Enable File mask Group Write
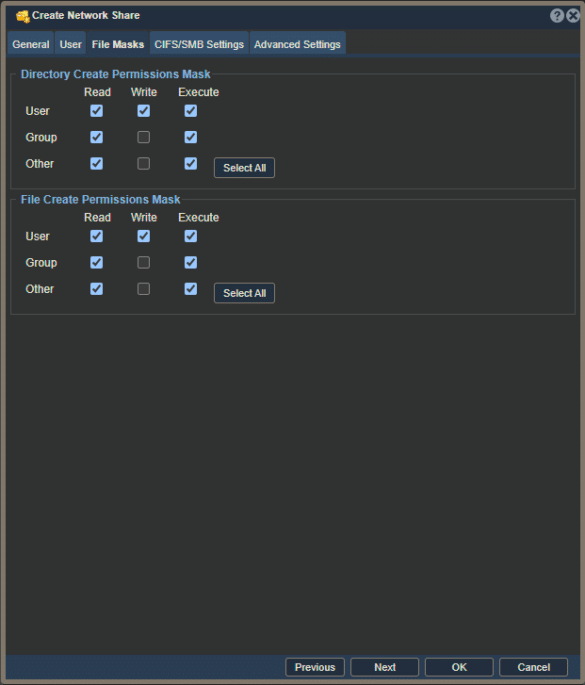 [144, 263]
